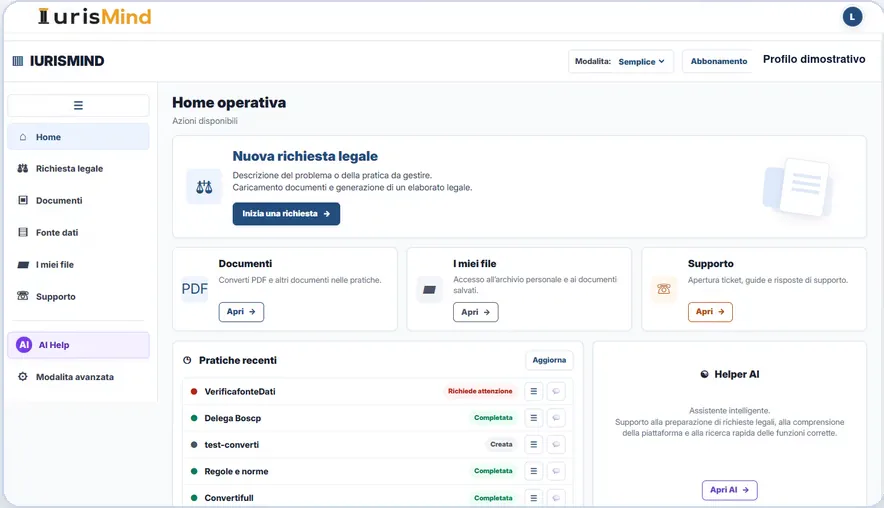Open list icon for test-converti row
Viewport: 884px width, 508px height.
533,444
